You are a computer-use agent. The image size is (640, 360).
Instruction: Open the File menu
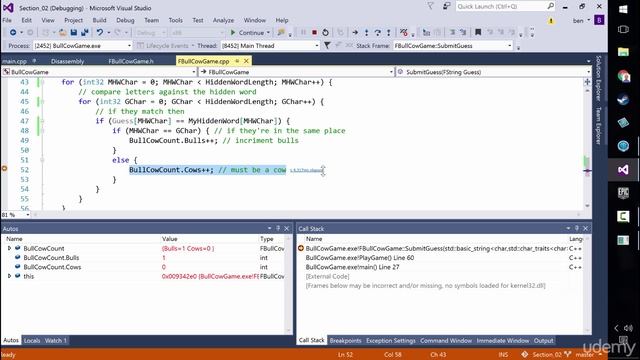pos(7,20)
